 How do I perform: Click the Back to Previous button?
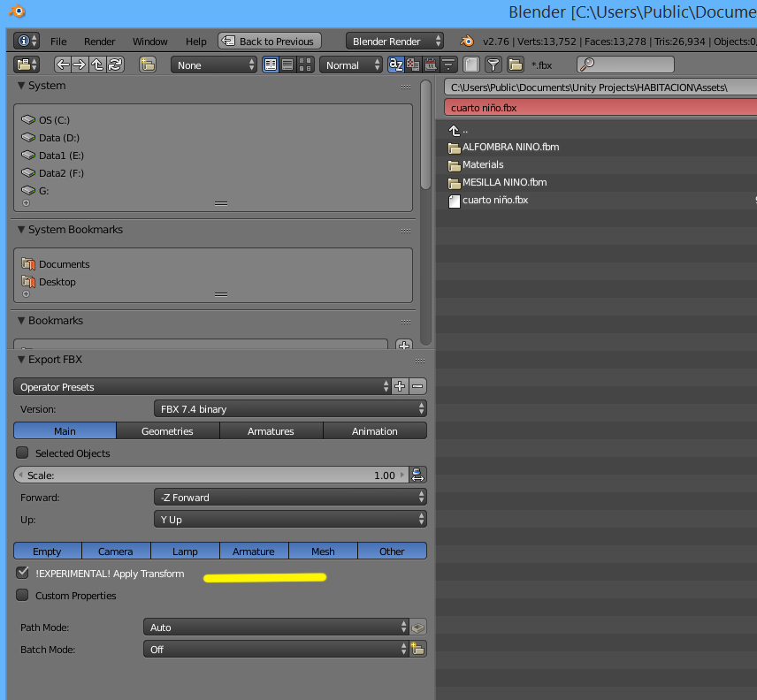(270, 41)
